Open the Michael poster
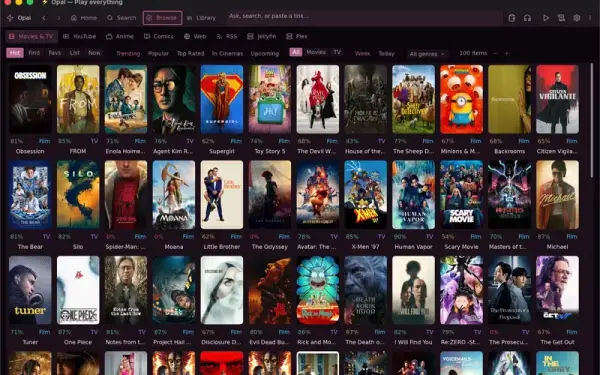Viewport: 600px width, 375px height. [558, 194]
